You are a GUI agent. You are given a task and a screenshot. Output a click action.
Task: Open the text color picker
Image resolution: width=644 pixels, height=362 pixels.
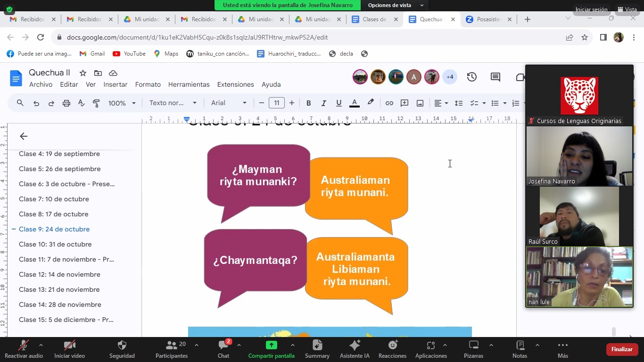[355, 103]
